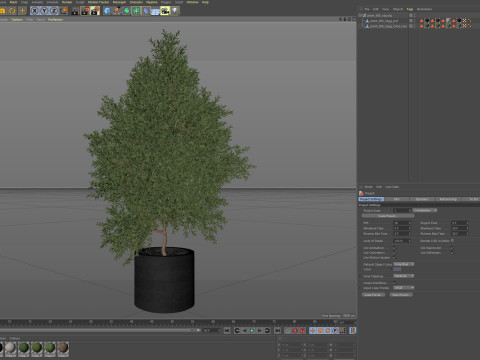480x360 pixels.
Task: Click the default object Color swatch
Action: [397, 269]
